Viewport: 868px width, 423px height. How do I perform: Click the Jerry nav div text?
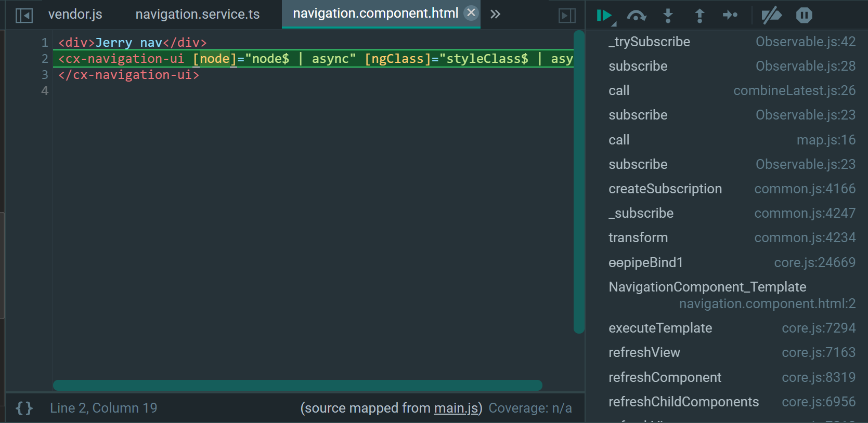click(129, 43)
